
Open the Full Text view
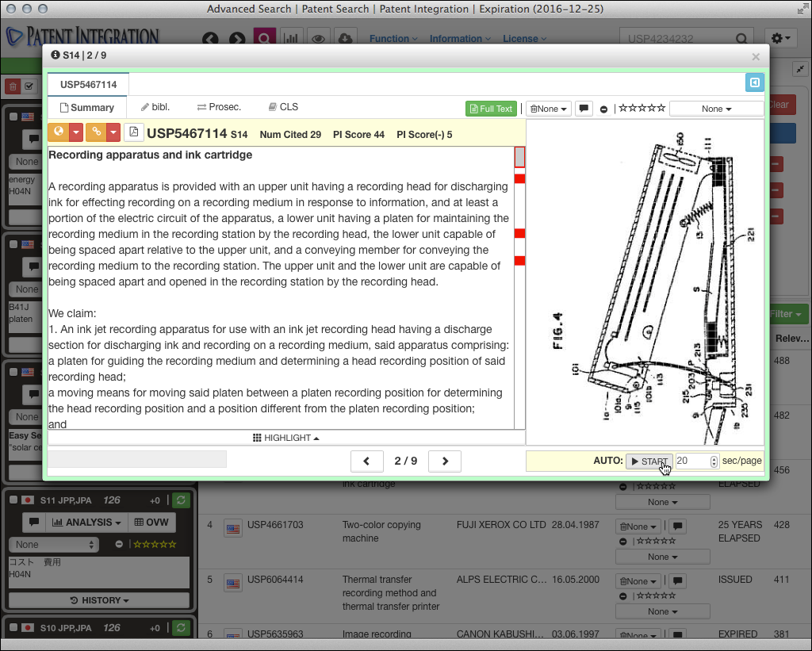pos(491,109)
